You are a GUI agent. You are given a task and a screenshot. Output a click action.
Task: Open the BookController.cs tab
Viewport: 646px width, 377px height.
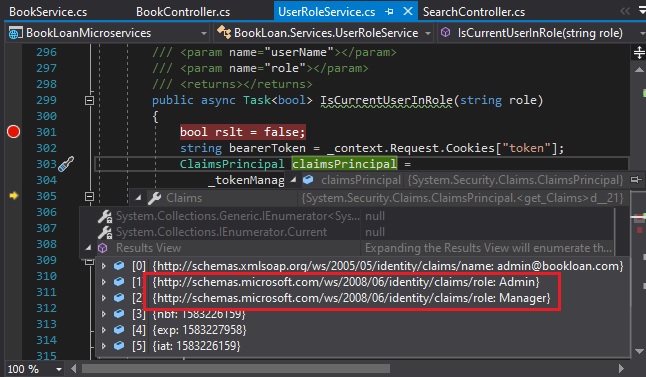click(x=183, y=12)
